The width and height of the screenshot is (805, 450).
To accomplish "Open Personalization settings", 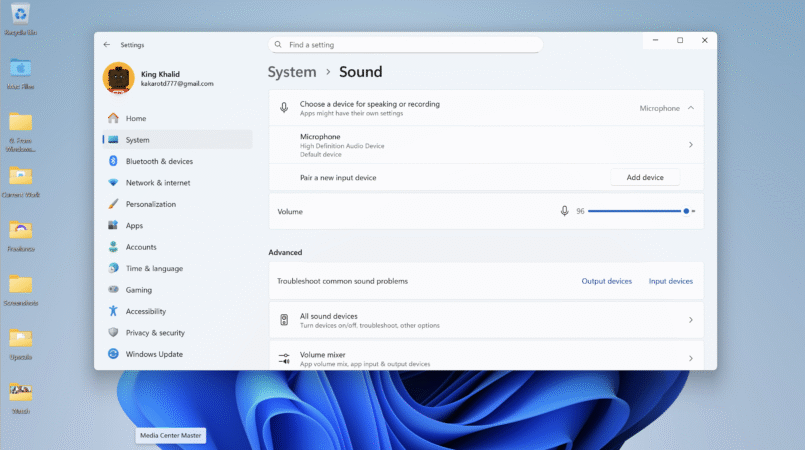I will click(178, 204).
